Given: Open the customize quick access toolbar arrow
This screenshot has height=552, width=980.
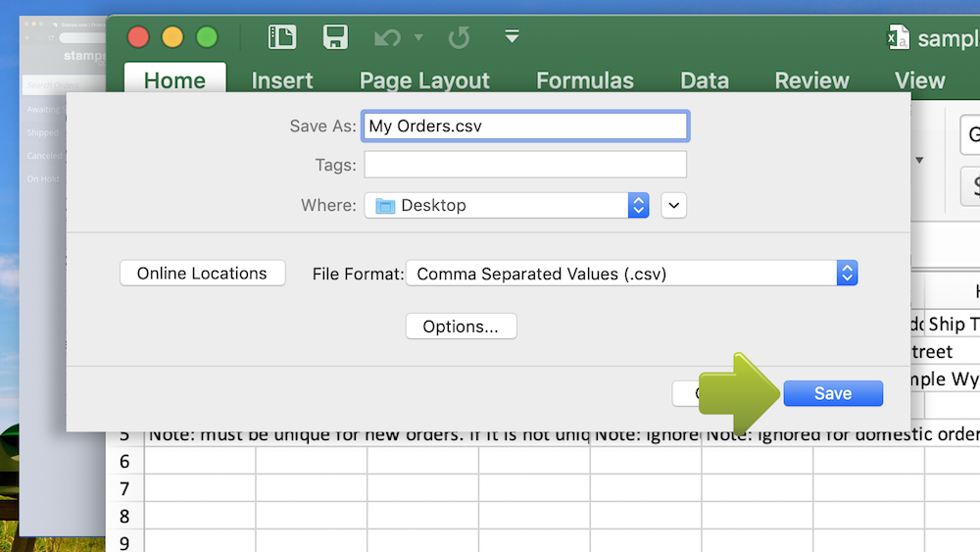Looking at the screenshot, I should point(512,36).
